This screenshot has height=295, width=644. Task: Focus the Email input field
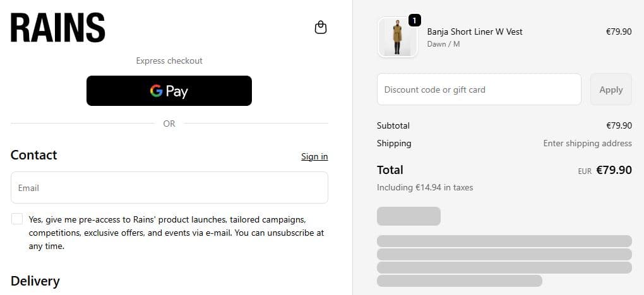click(x=169, y=188)
